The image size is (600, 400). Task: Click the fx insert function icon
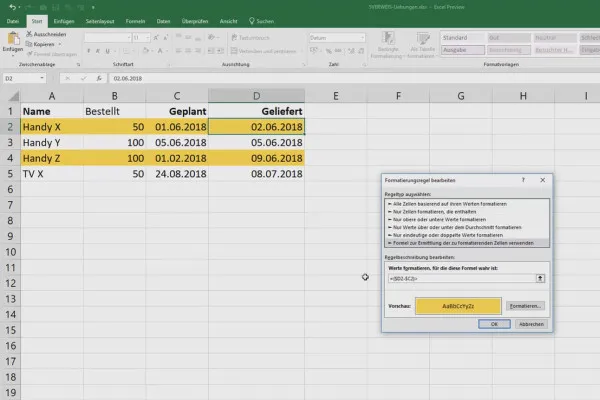pos(99,78)
